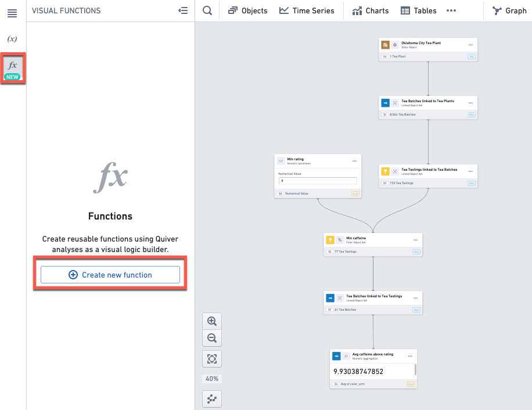Open Oklahoma City Tea Plant card options

click(x=470, y=45)
